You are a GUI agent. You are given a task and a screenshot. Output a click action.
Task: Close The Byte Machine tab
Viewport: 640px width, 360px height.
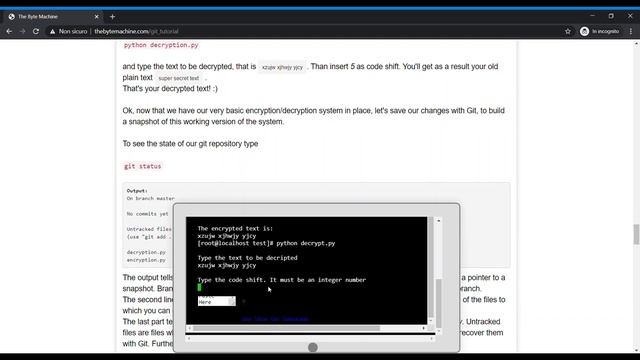(x=96, y=17)
